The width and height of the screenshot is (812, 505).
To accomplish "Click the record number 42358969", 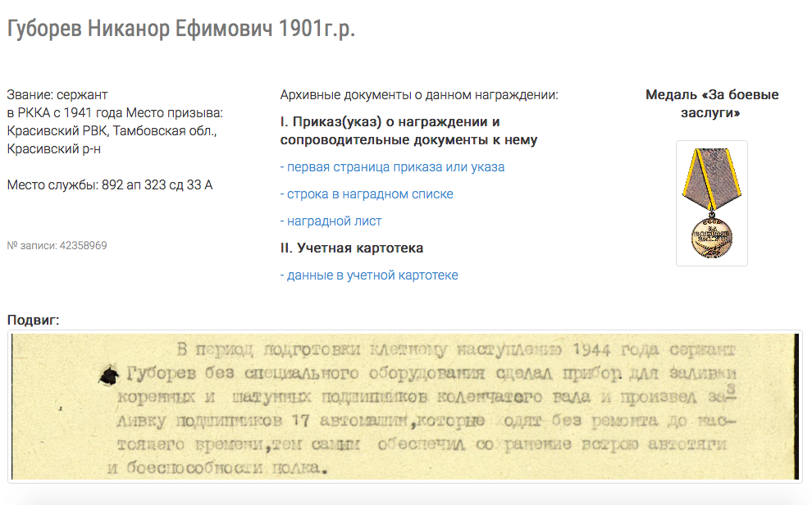I will [x=57, y=245].
